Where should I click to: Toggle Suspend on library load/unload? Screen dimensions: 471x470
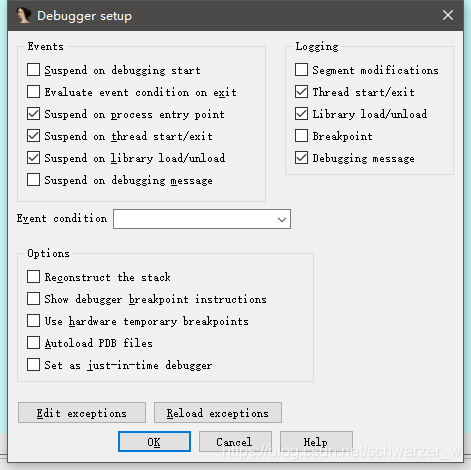tap(33, 158)
